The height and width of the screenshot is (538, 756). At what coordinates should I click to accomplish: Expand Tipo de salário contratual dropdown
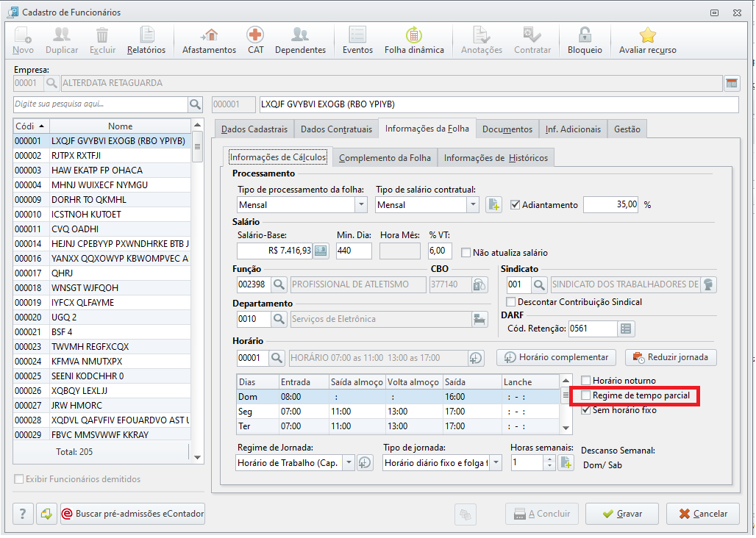[473, 205]
